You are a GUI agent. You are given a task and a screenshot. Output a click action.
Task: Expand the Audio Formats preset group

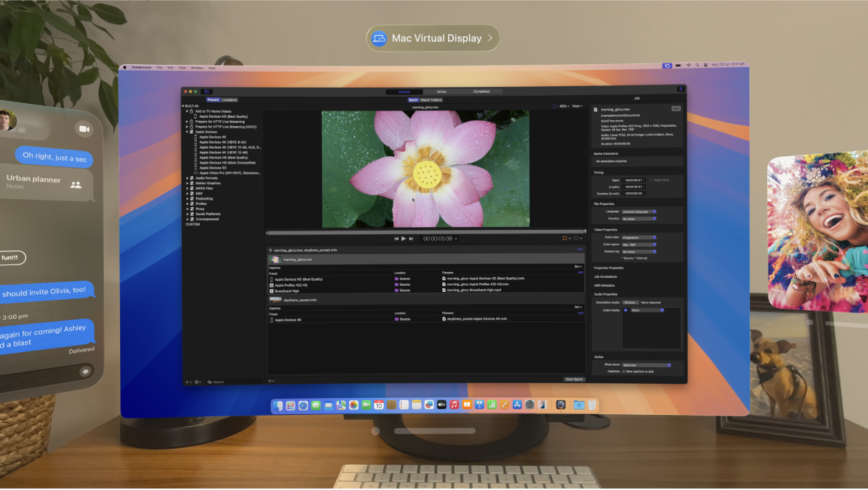188,178
